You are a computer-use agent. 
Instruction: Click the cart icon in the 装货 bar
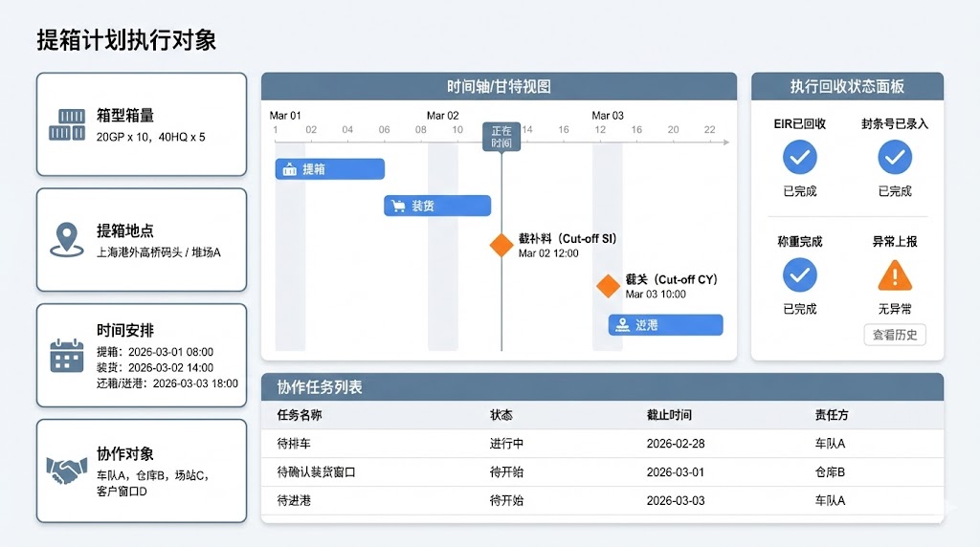pyautogui.click(x=398, y=206)
